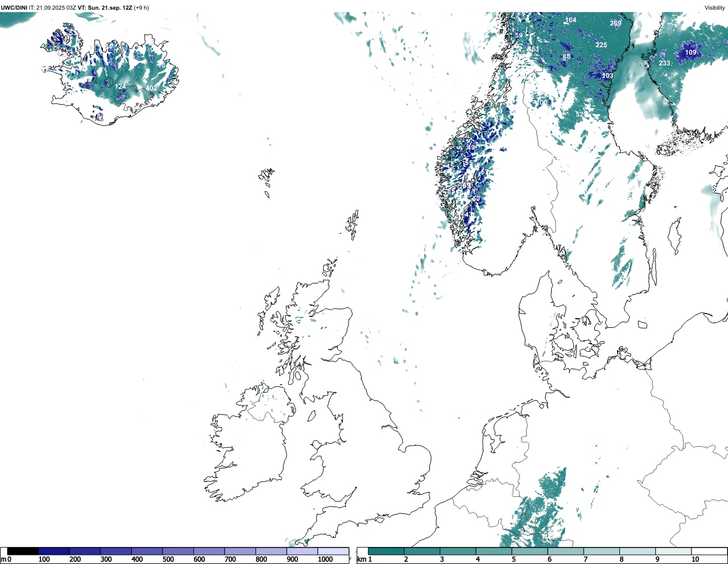Click the value 529 on the map
This screenshot has height=564, width=728.
pos(581,114)
